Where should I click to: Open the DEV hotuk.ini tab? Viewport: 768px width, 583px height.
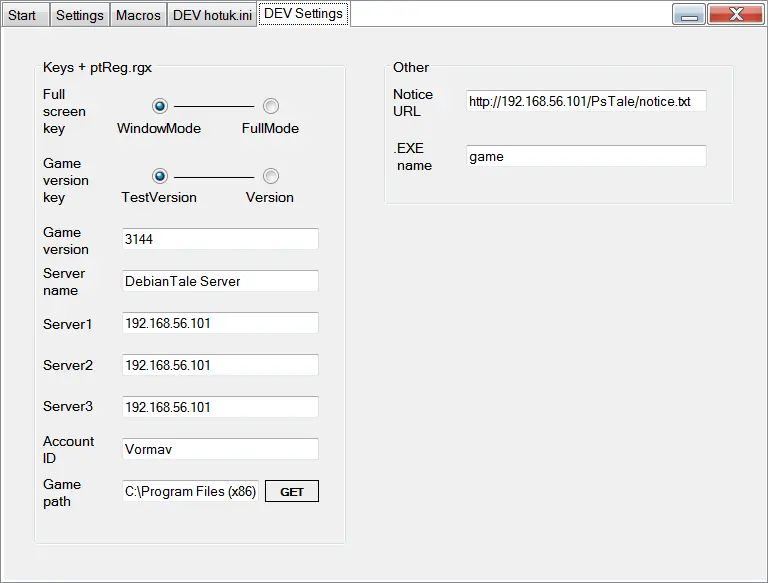pyautogui.click(x=212, y=15)
